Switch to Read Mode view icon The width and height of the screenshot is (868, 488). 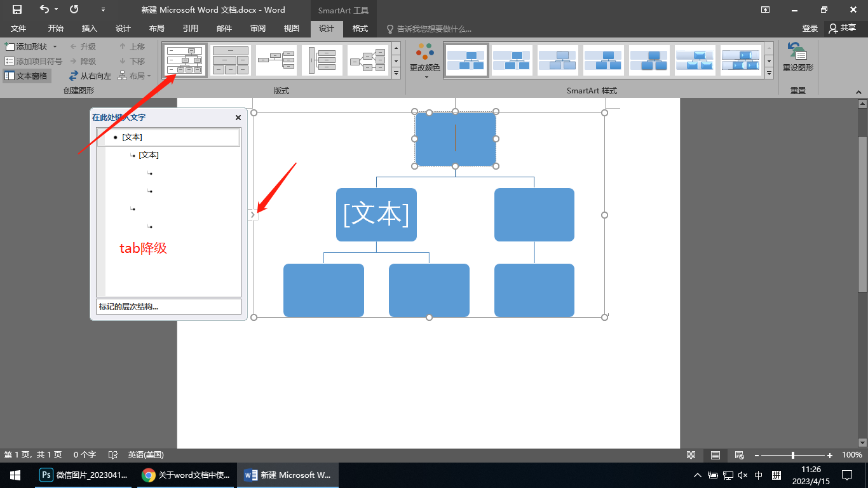coord(691,455)
